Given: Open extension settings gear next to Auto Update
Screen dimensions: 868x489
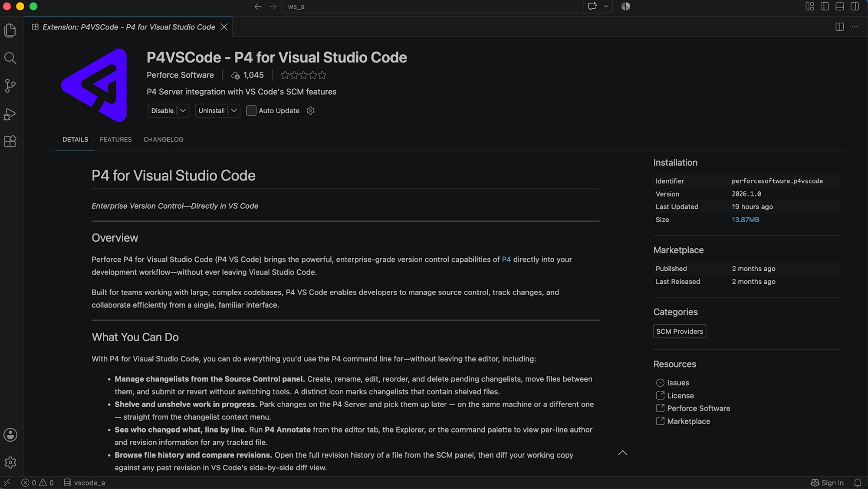Looking at the screenshot, I should 310,111.
